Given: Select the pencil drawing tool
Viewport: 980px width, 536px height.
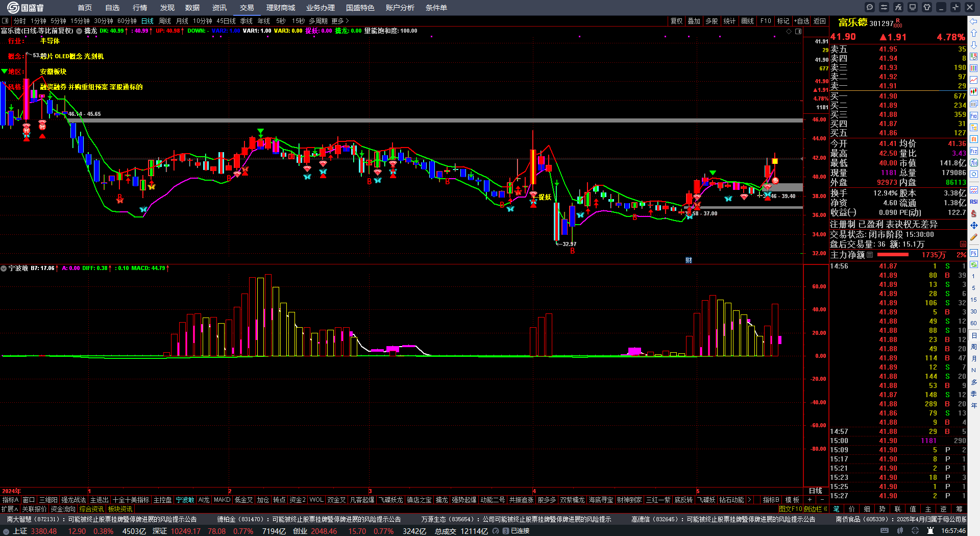Looking at the screenshot, I should pos(974,237).
